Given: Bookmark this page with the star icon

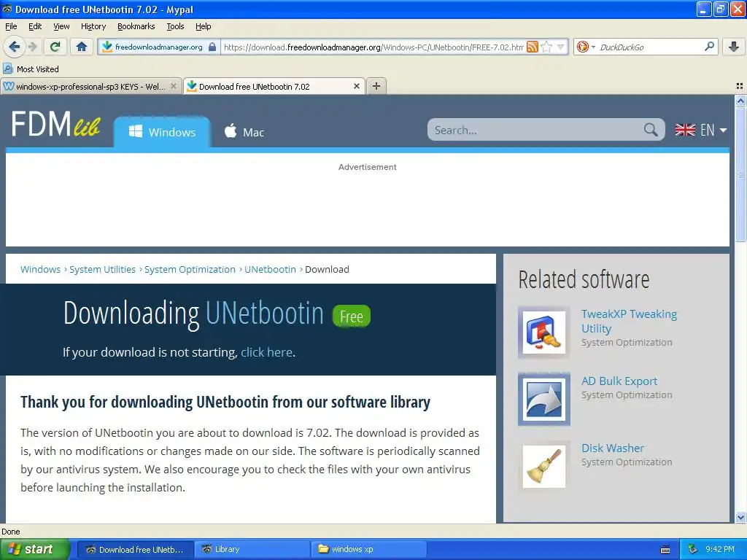Looking at the screenshot, I should [x=547, y=47].
